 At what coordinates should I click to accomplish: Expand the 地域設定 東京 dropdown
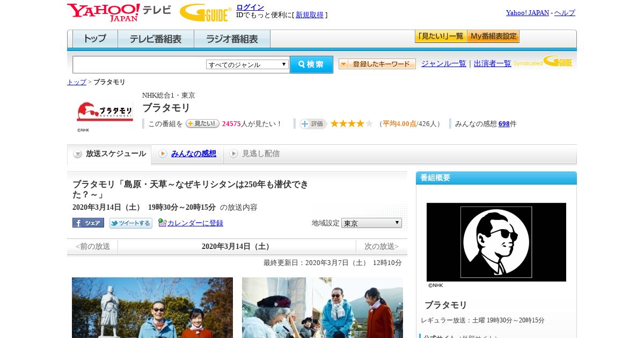click(371, 223)
